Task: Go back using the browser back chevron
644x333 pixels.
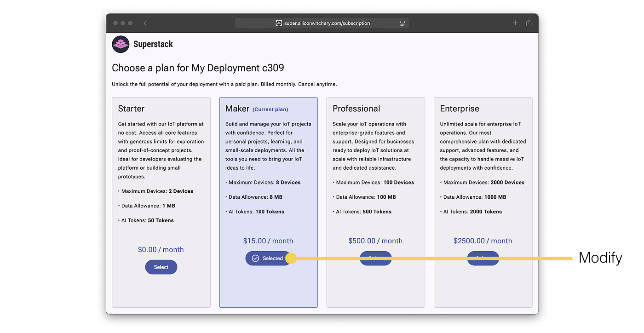Action: point(145,23)
